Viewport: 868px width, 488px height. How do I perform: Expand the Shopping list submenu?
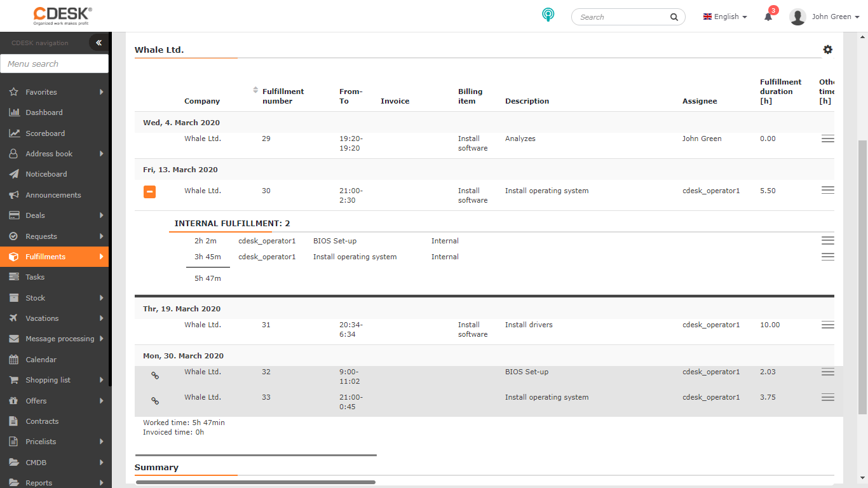pos(102,380)
